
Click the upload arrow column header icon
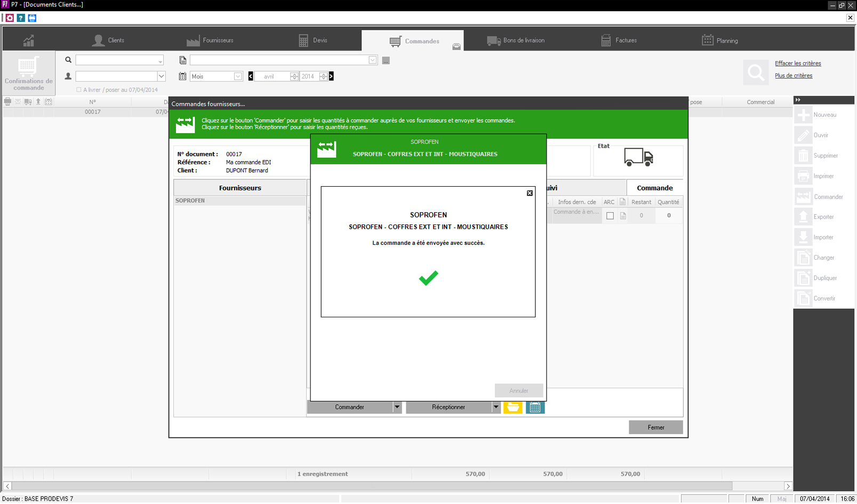tap(38, 101)
